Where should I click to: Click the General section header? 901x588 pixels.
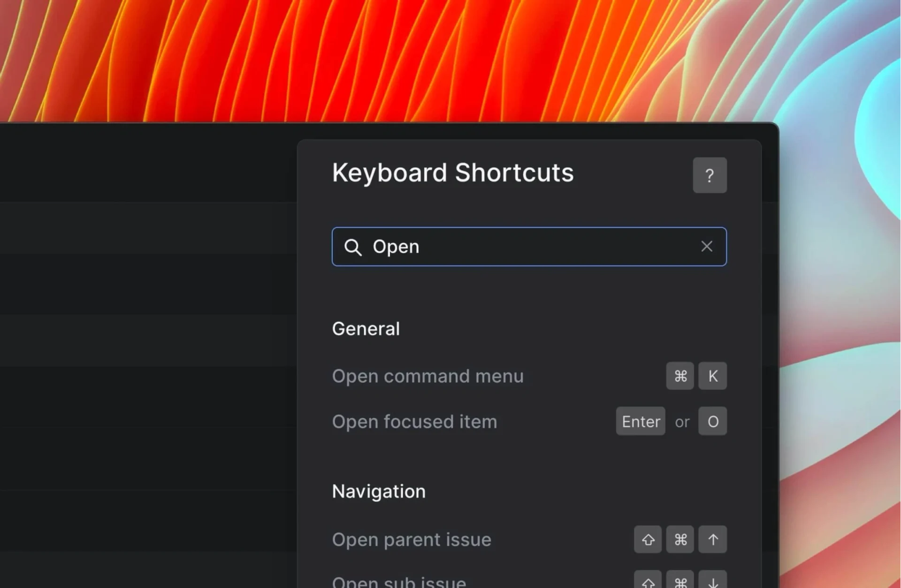click(366, 328)
